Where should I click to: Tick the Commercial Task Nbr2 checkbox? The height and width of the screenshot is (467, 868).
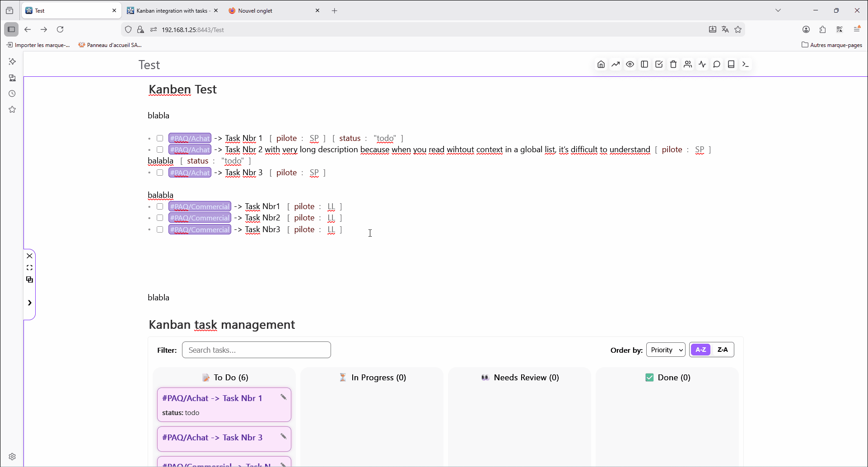(x=160, y=218)
